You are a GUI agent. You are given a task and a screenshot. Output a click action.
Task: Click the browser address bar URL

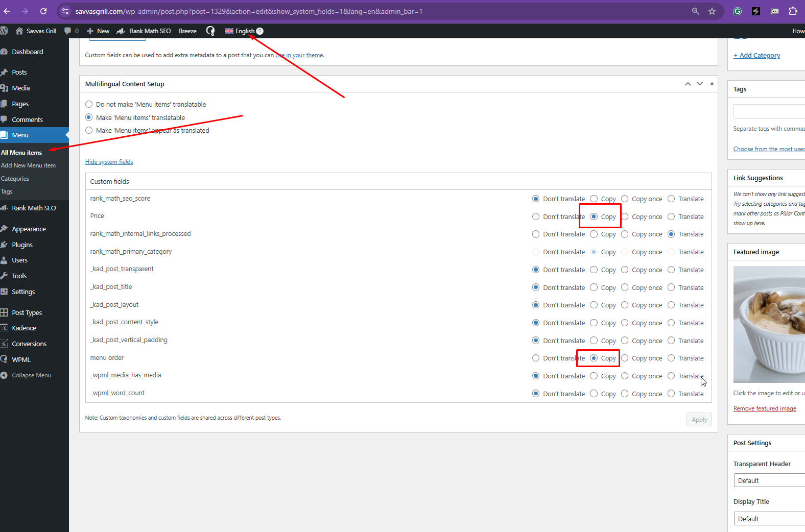249,11
